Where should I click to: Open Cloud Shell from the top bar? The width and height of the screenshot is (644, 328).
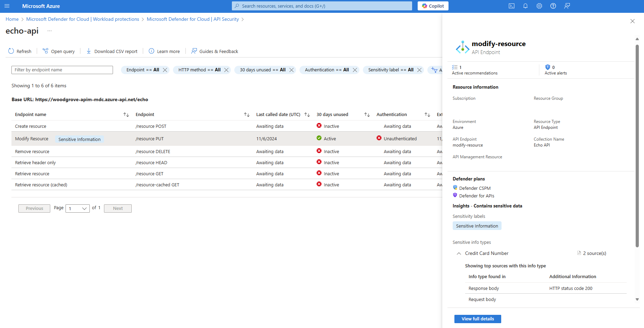click(512, 6)
